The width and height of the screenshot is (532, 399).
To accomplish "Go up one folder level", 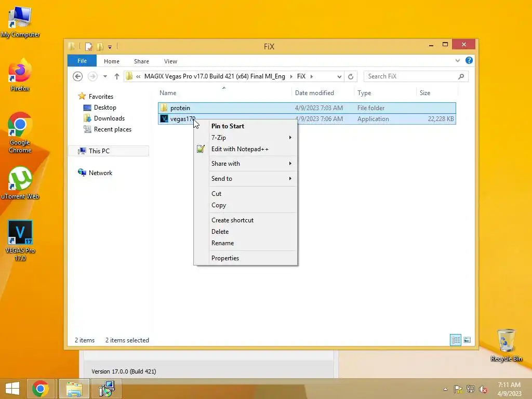I will (x=117, y=76).
